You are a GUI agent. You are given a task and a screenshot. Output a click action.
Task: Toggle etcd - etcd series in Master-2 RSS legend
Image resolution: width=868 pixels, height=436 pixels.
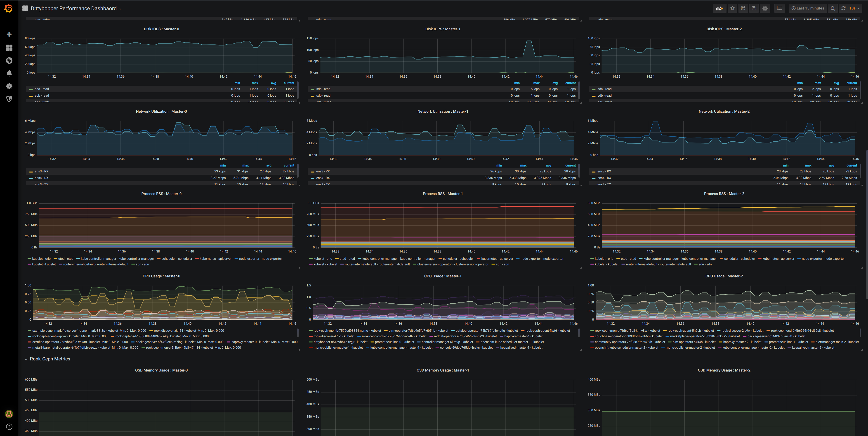click(x=628, y=259)
